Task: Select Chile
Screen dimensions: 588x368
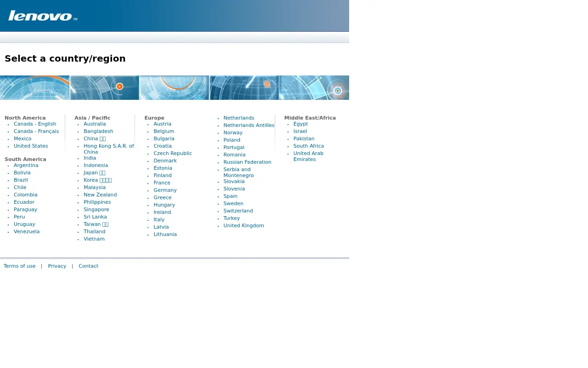Action: coord(20,187)
